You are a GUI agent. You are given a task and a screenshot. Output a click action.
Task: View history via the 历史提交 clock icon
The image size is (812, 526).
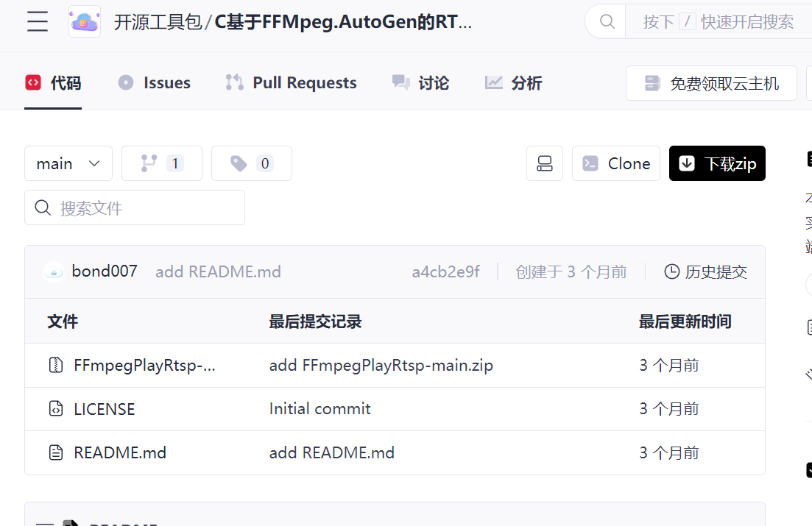coord(671,271)
